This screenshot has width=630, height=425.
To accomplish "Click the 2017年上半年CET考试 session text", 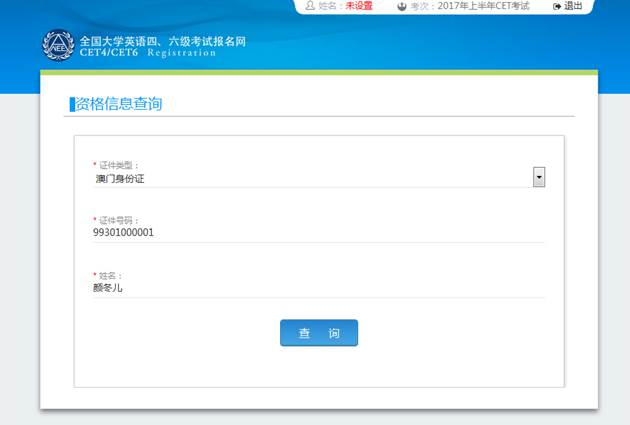I will click(x=483, y=6).
